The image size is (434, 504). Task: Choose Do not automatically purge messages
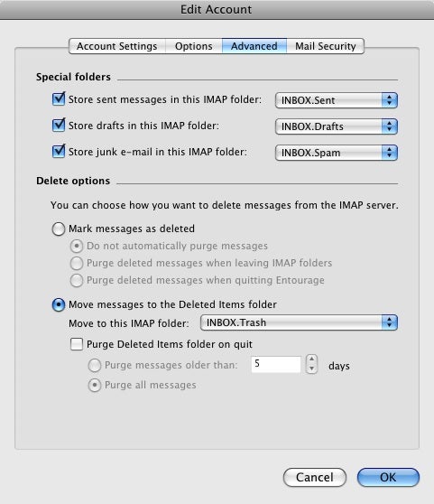tap(77, 247)
